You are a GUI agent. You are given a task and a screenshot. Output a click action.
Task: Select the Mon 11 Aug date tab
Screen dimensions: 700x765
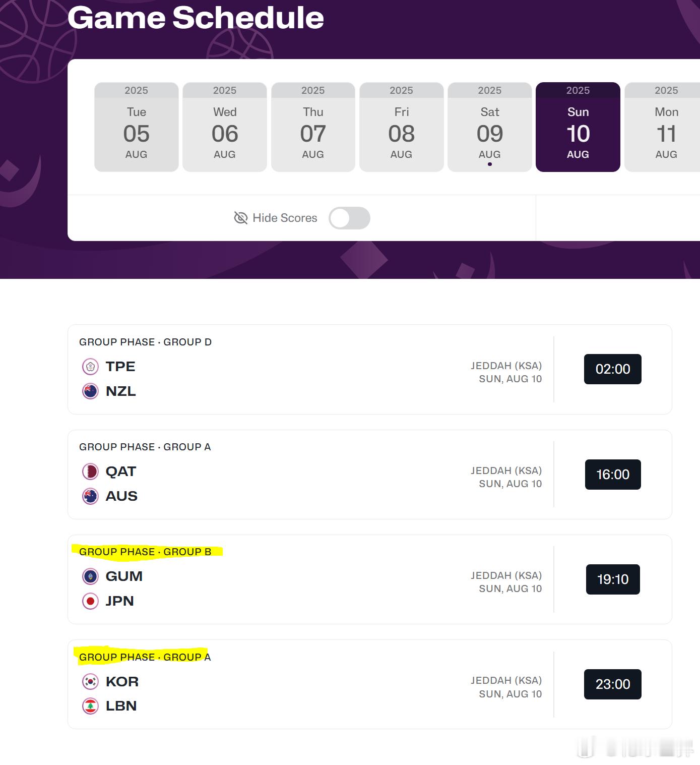coord(662,127)
